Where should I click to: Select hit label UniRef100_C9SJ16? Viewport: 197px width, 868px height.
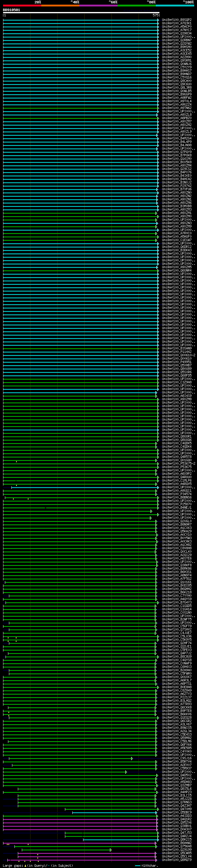tap(177, 758)
